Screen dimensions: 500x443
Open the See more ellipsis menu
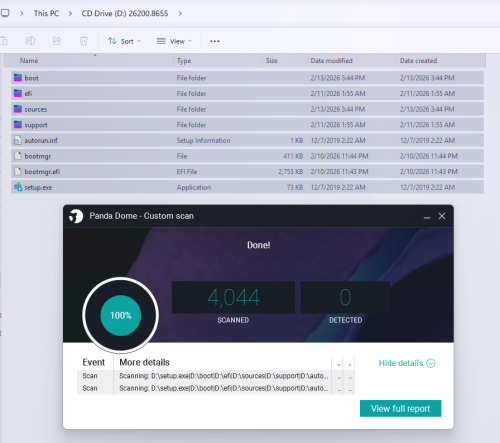(x=215, y=41)
